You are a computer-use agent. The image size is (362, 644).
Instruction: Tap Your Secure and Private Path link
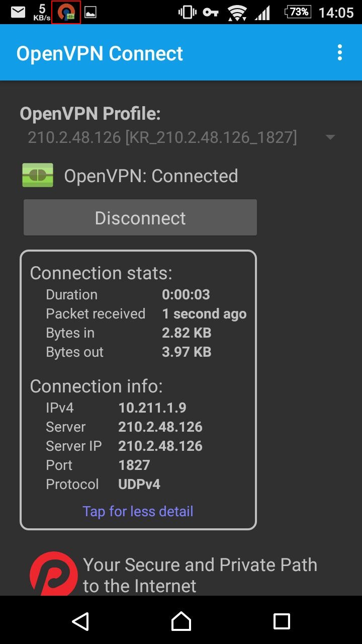[x=200, y=575]
